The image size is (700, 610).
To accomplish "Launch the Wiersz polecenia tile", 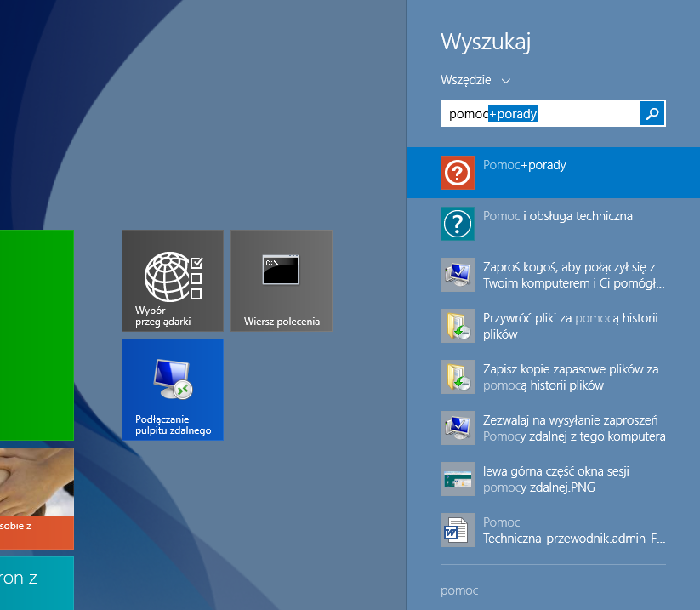I will point(282,280).
